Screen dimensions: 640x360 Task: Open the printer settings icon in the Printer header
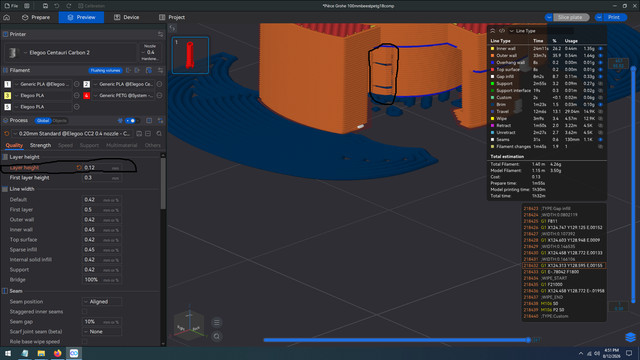coord(160,34)
